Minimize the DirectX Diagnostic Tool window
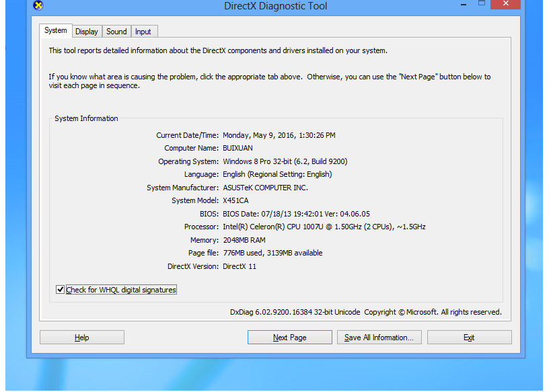 coord(464,5)
